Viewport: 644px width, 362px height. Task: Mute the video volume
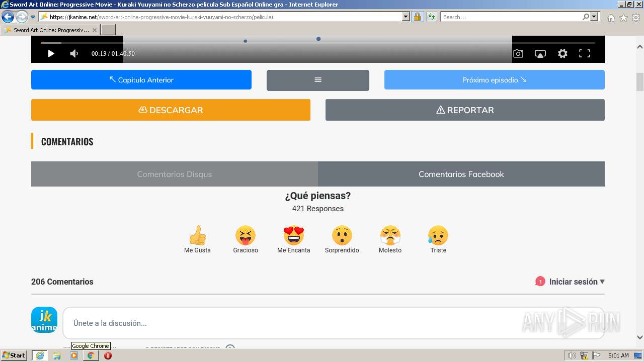tap(74, 53)
